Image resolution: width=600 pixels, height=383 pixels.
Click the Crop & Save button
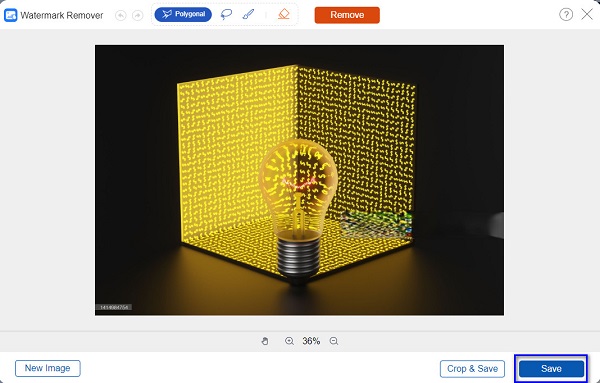pyautogui.click(x=472, y=369)
